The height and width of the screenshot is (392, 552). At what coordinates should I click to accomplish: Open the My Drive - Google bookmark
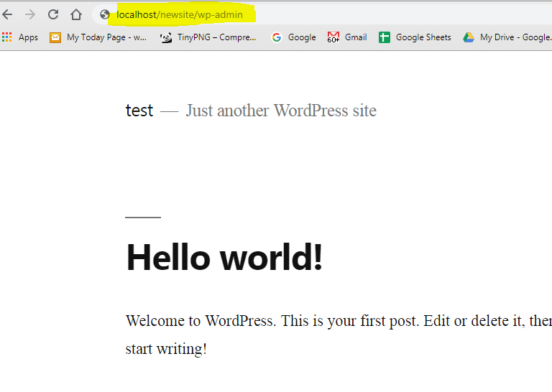click(x=515, y=37)
